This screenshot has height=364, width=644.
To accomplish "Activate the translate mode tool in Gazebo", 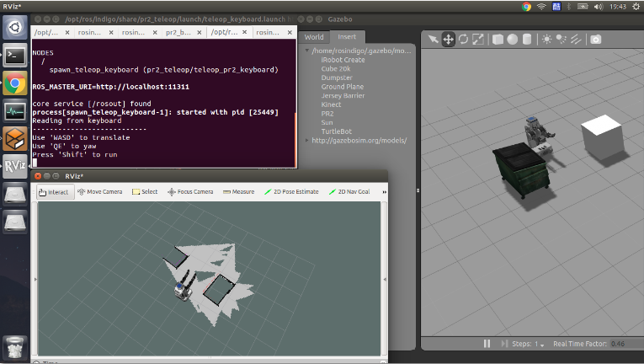I will pos(448,39).
